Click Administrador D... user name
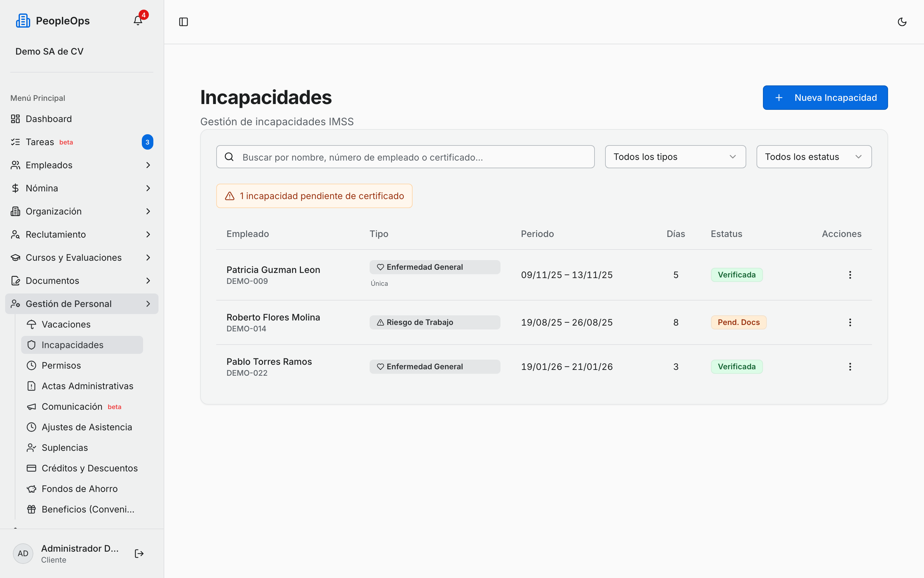 pos(80,548)
